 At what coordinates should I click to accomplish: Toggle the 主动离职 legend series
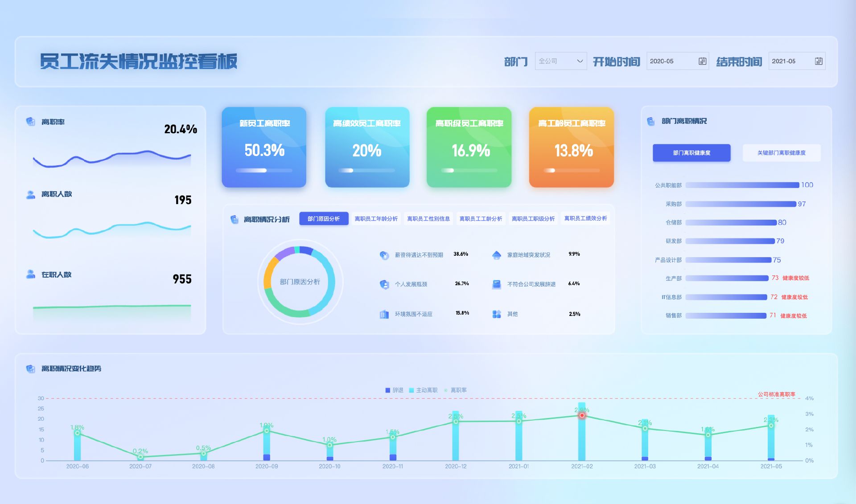coord(423,390)
